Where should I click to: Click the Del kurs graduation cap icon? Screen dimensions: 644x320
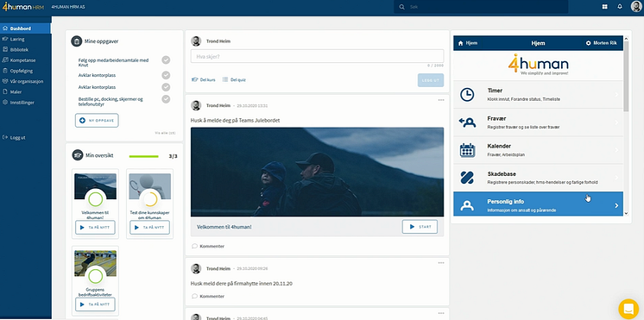coord(195,79)
